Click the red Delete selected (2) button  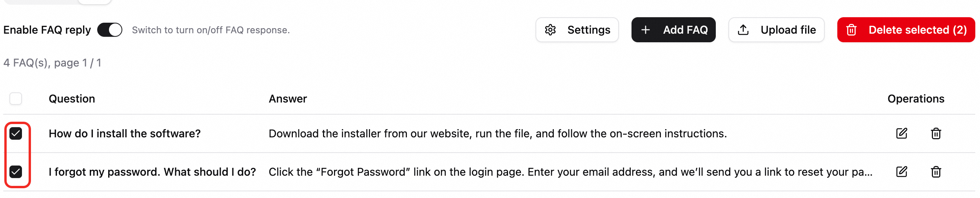(906, 30)
